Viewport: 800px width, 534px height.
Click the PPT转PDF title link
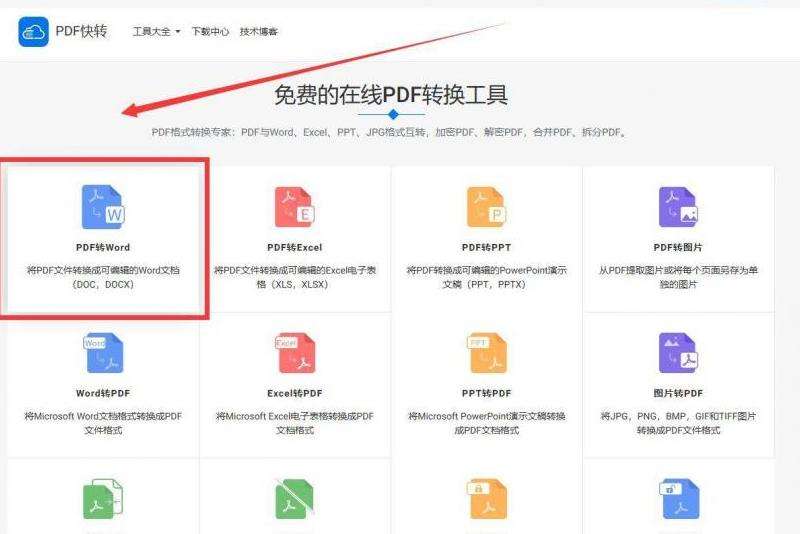(486, 393)
